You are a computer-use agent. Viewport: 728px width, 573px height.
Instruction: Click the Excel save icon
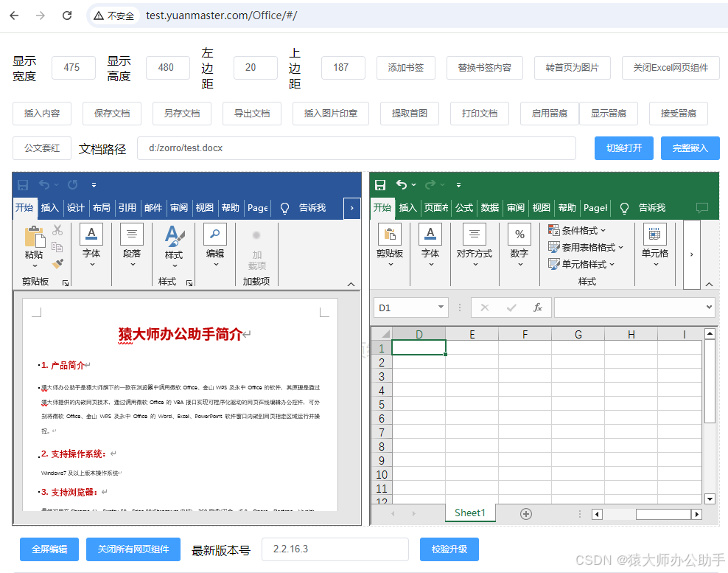(x=380, y=185)
